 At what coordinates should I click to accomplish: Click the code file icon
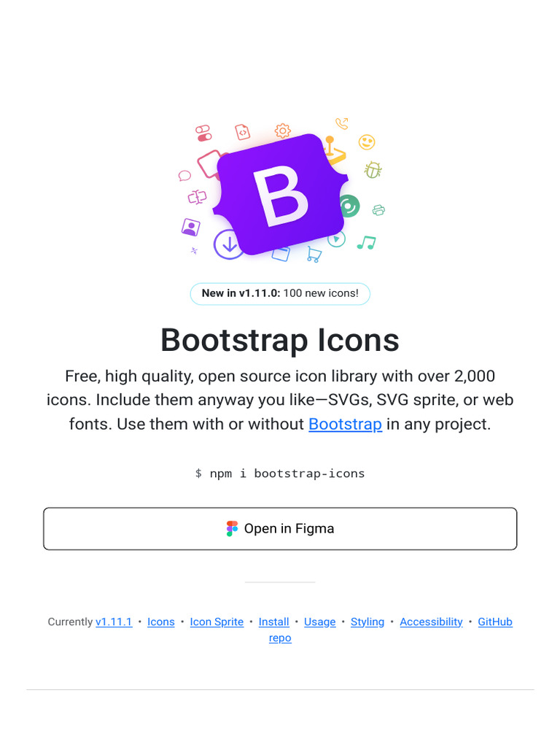(242, 132)
